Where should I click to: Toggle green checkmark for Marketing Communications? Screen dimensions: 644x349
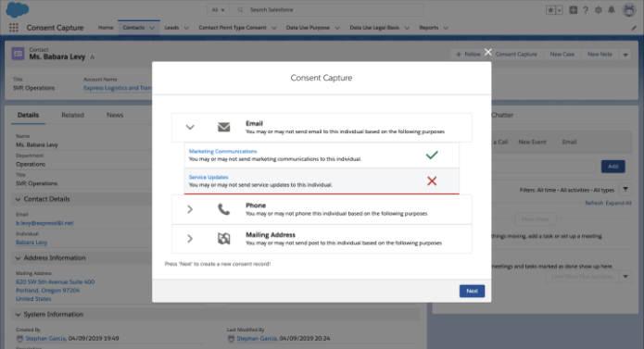click(x=432, y=155)
